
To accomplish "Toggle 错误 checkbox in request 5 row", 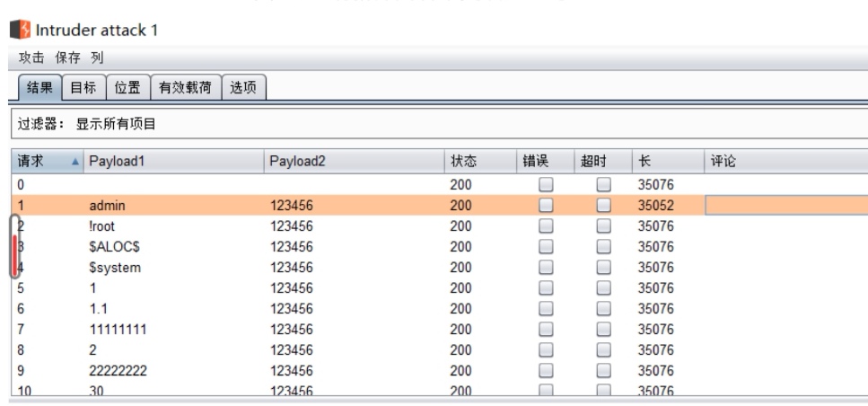I will click(546, 288).
